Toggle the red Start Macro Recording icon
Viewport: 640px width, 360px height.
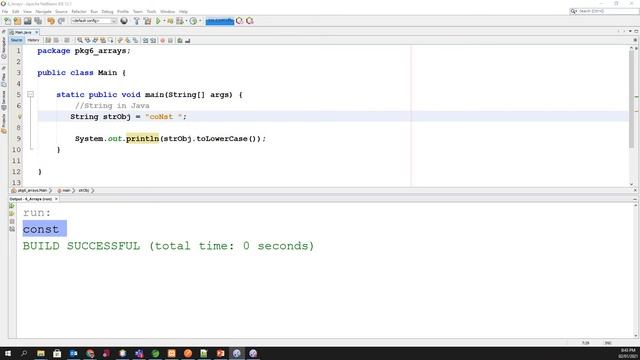tap(162, 40)
